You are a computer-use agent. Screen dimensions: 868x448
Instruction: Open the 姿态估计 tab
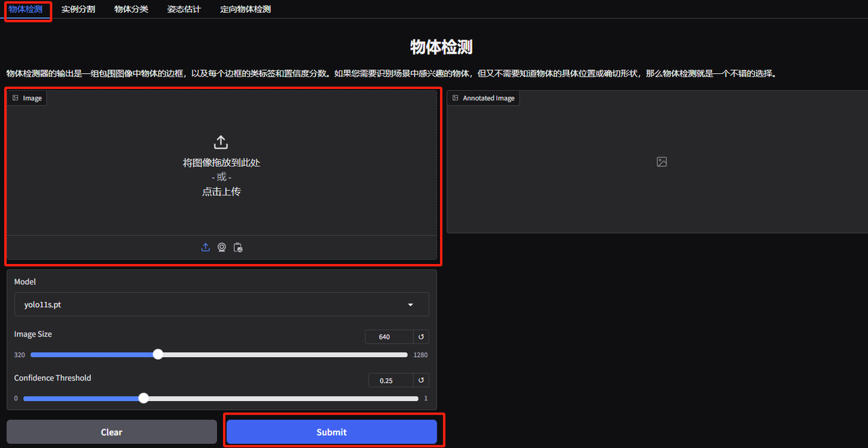point(183,10)
